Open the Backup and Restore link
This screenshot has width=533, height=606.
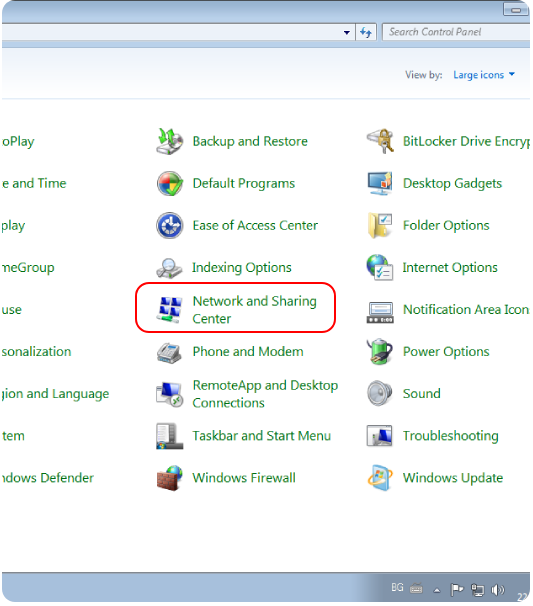coord(250,141)
